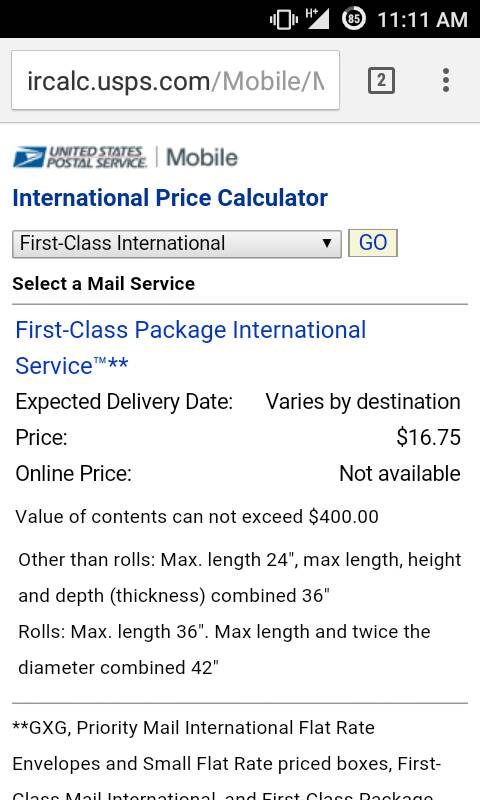Tap the vibrate mode status icon
480x800 pixels.
point(283,20)
